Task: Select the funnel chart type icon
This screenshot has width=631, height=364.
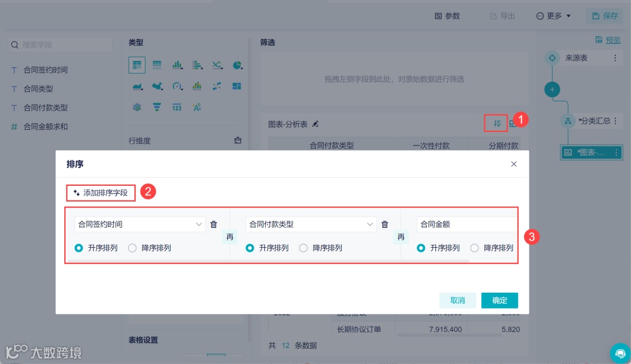Action: [157, 107]
